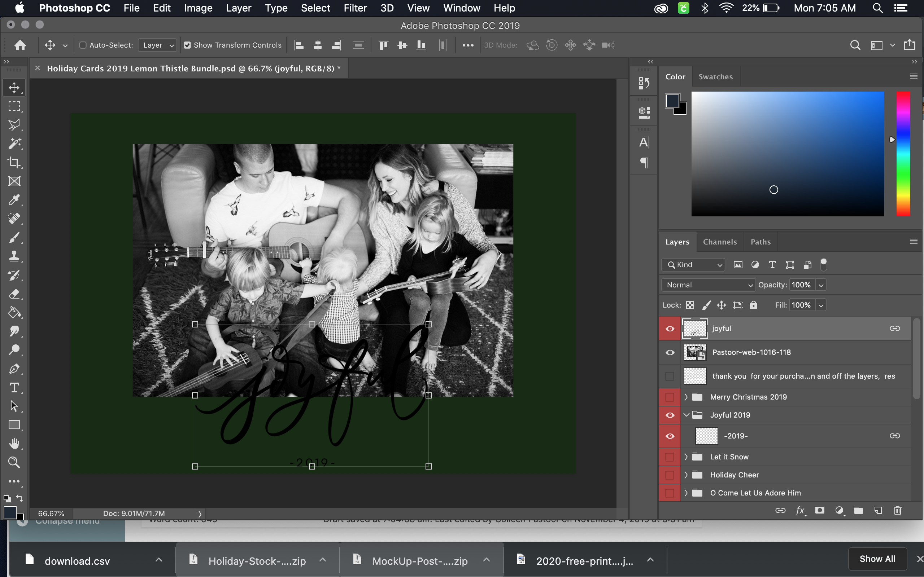924x577 pixels.
Task: Select the Horizontal Type tool
Action: click(x=14, y=388)
